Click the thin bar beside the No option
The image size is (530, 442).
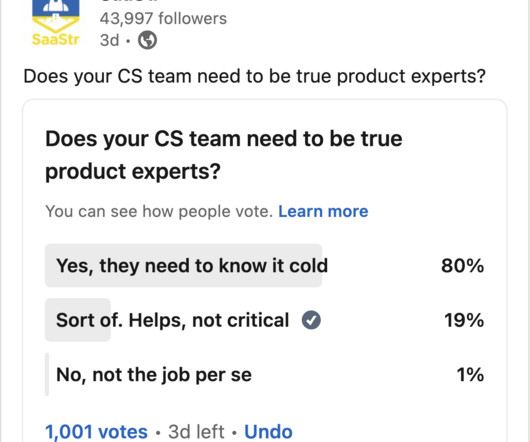click(x=47, y=374)
